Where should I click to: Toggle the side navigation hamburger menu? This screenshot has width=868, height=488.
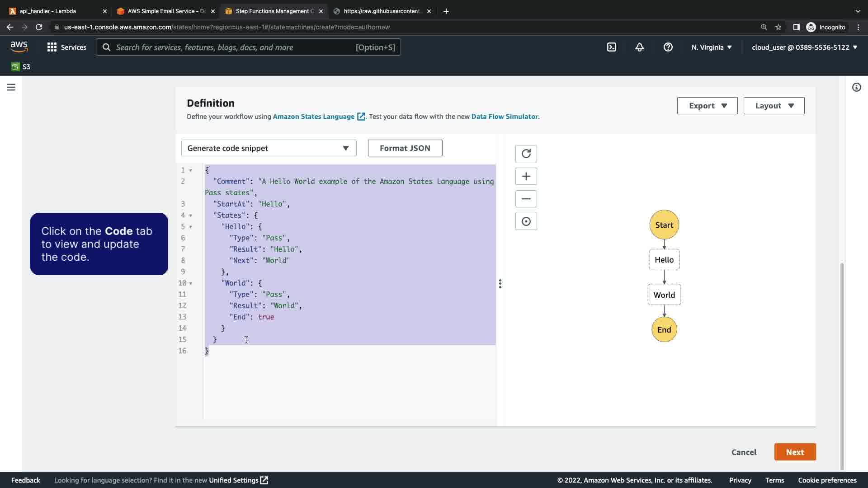pos(11,87)
